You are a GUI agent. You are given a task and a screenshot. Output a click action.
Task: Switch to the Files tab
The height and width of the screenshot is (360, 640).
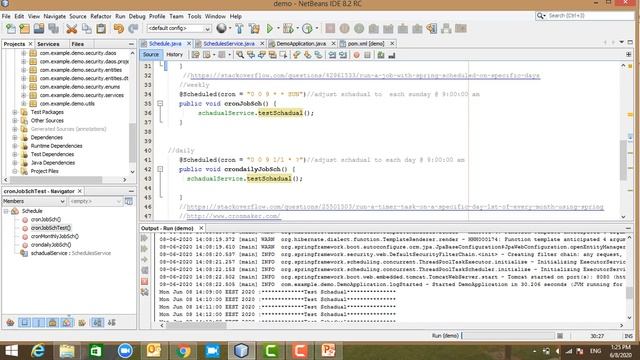tap(78, 44)
